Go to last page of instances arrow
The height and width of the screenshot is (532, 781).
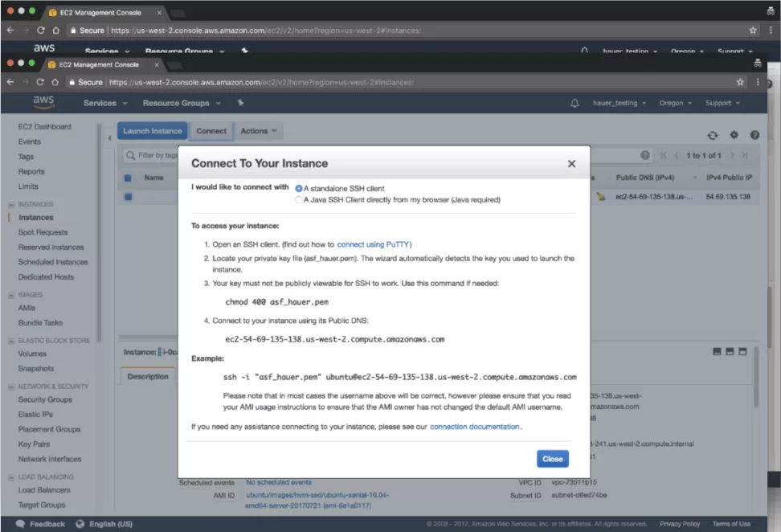point(745,155)
